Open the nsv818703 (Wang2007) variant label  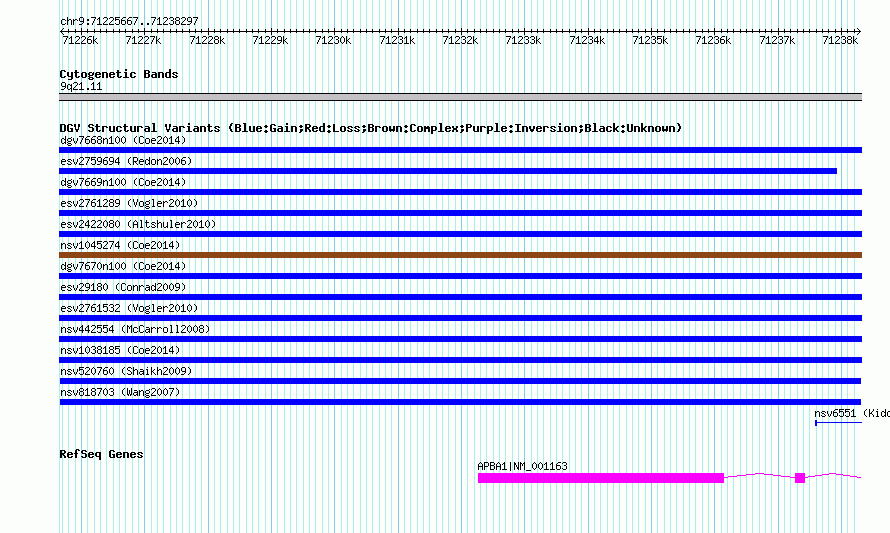[120, 392]
